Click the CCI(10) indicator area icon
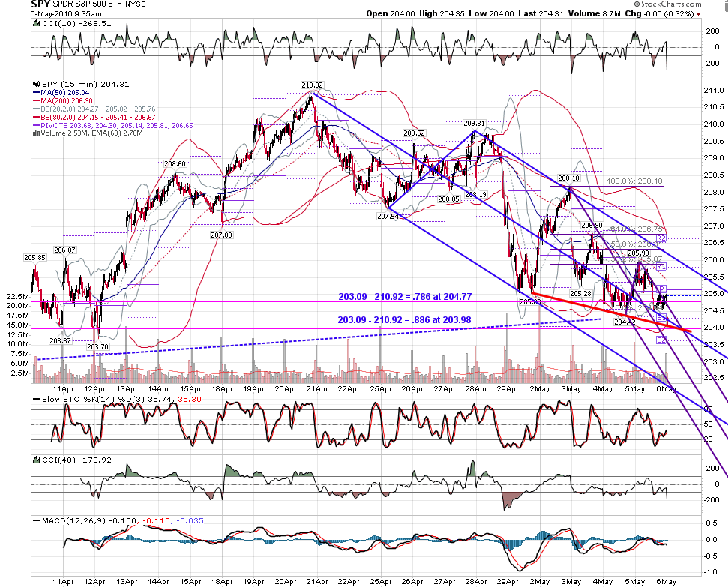The width and height of the screenshot is (728, 587). (36, 24)
